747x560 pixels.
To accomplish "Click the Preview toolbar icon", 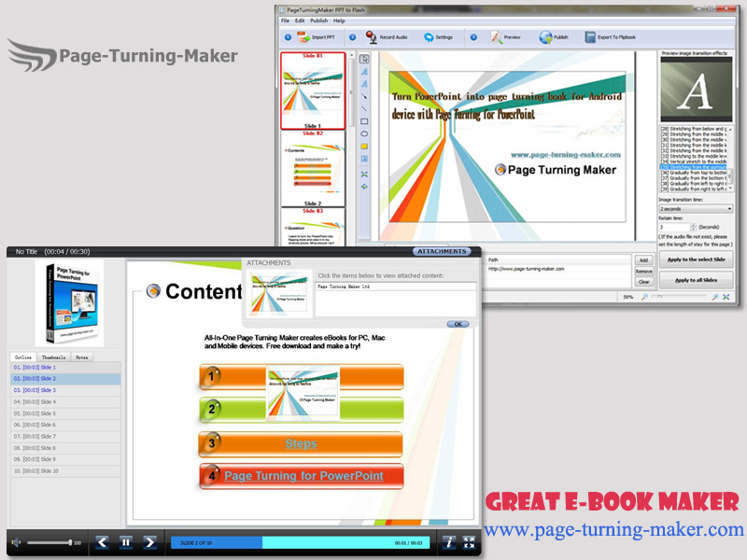I will [497, 37].
